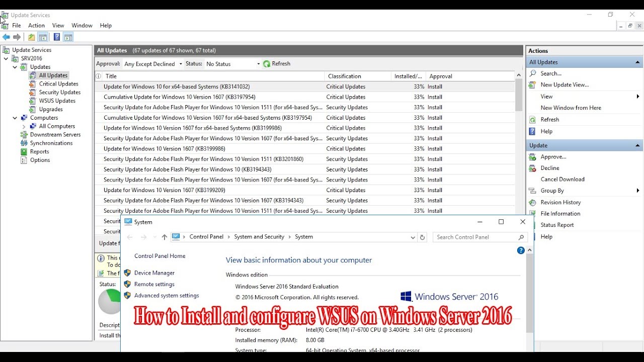Image resolution: width=644 pixels, height=362 pixels.
Task: Click the shield icon beside Advanced system settings
Action: click(127, 296)
